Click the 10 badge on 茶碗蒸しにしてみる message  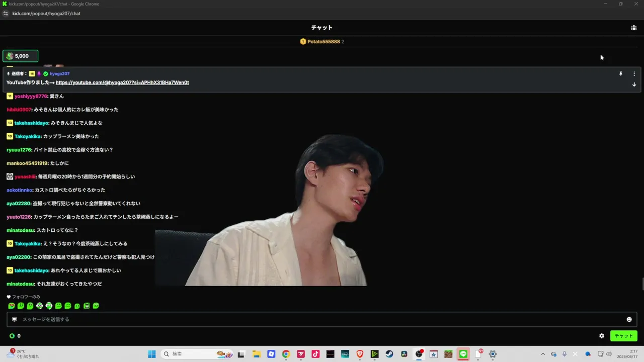[x=10, y=243]
